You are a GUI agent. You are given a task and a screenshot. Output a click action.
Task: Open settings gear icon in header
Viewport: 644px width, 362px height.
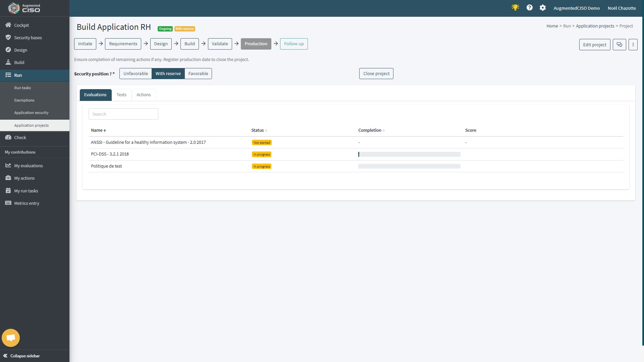click(543, 7)
